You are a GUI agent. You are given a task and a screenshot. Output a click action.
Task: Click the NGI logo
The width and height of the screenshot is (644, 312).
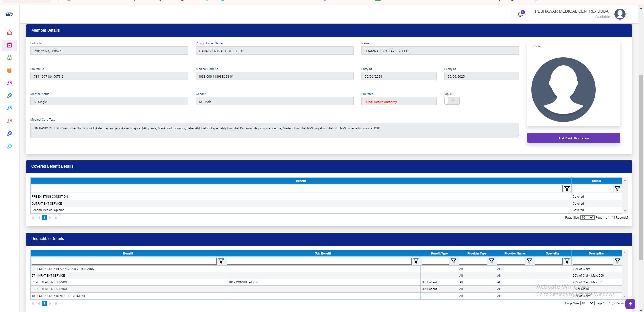(x=9, y=15)
